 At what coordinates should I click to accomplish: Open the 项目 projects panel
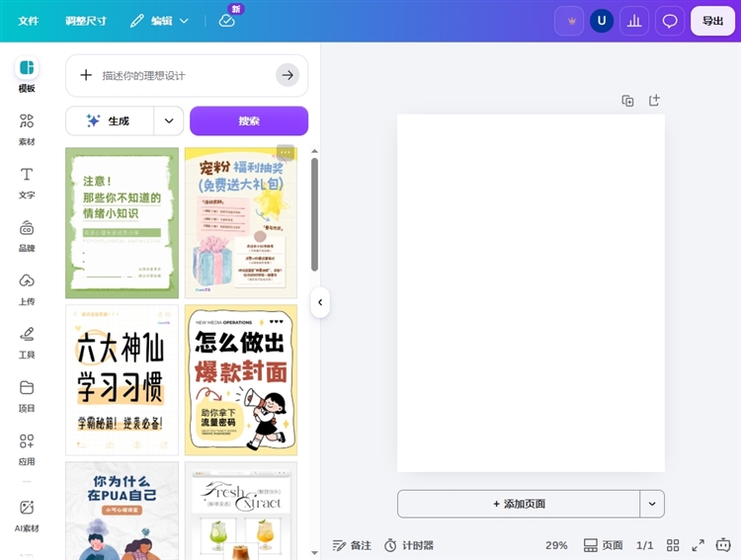(27, 396)
